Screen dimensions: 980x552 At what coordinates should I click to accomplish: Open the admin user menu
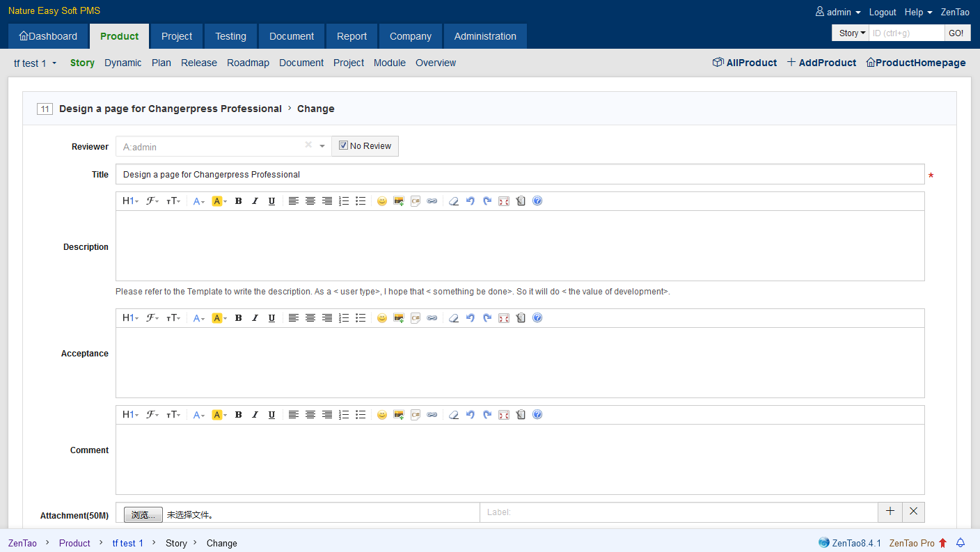pyautogui.click(x=839, y=12)
